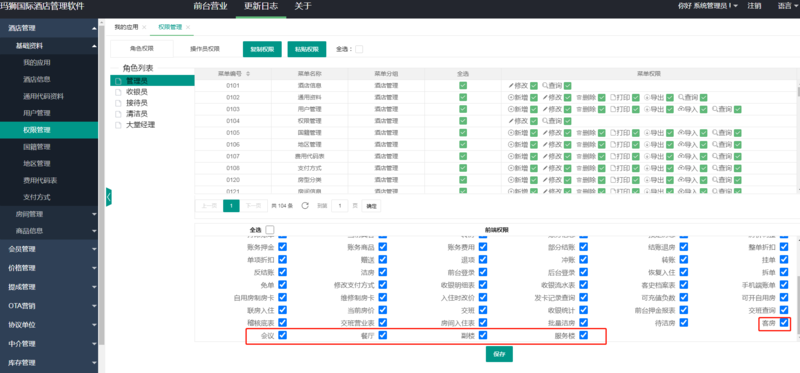Uncheck the 客房 permission checkbox
Viewport: 800px width, 373px height.
pyautogui.click(x=784, y=322)
